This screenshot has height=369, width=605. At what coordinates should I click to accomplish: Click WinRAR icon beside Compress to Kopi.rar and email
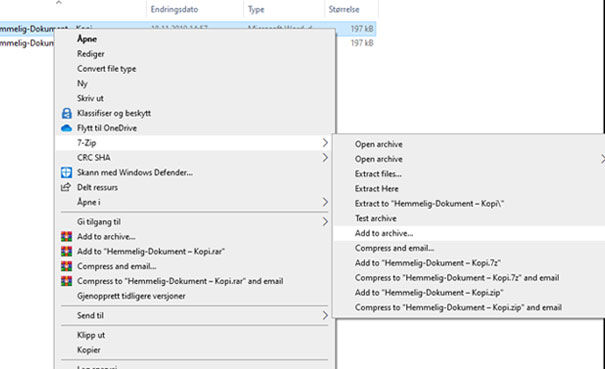[x=66, y=281]
